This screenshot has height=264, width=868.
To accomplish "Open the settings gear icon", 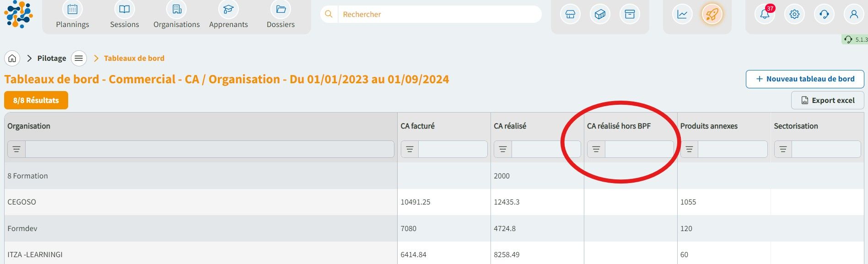I will [x=794, y=15].
